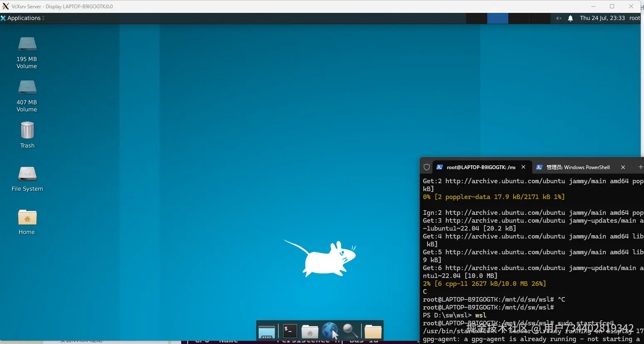
Task: Launch Terminal emulator from the dock
Action: click(290, 331)
